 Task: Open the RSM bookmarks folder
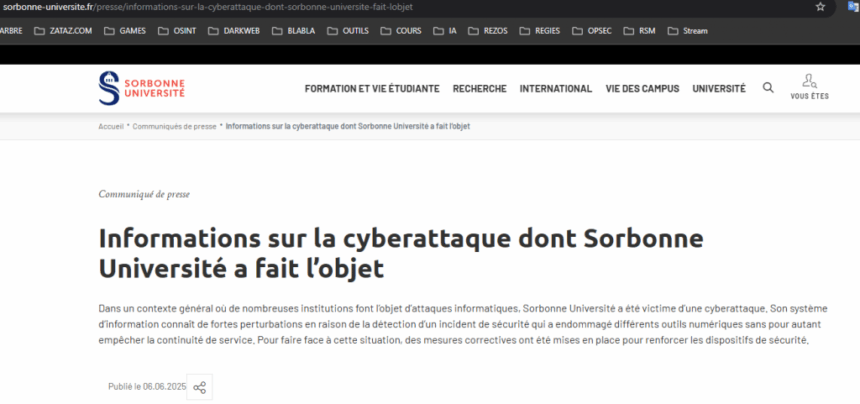click(x=640, y=31)
